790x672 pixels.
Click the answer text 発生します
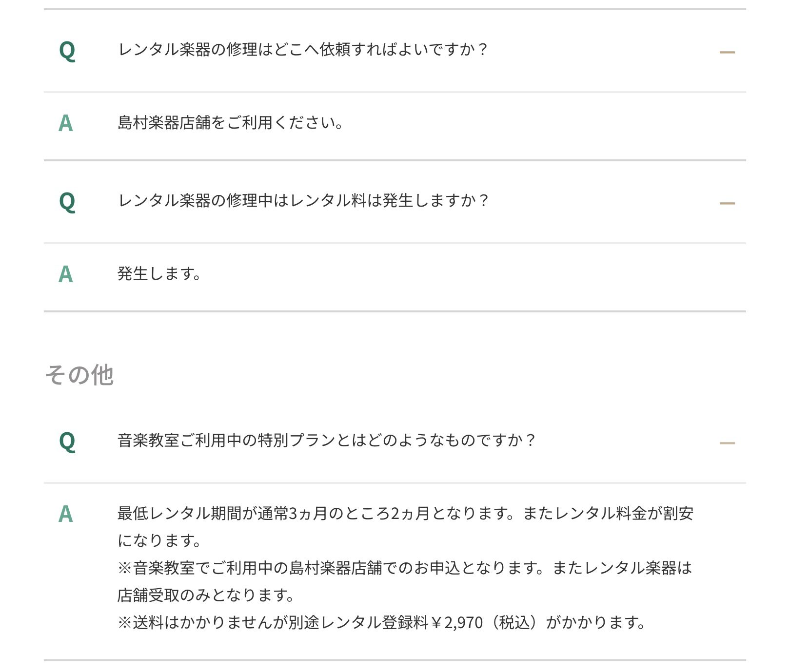click(x=159, y=274)
